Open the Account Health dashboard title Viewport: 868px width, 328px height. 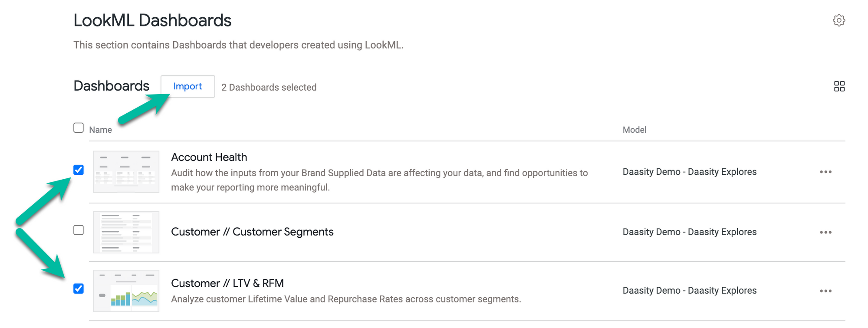pos(209,157)
